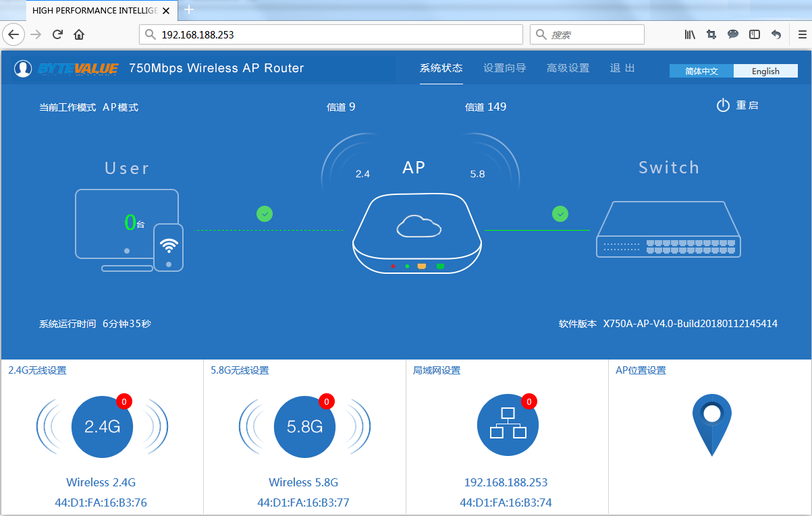Click the 2.4G wireless settings circle icon
Image resolution: width=812 pixels, height=516 pixels.
102,426
